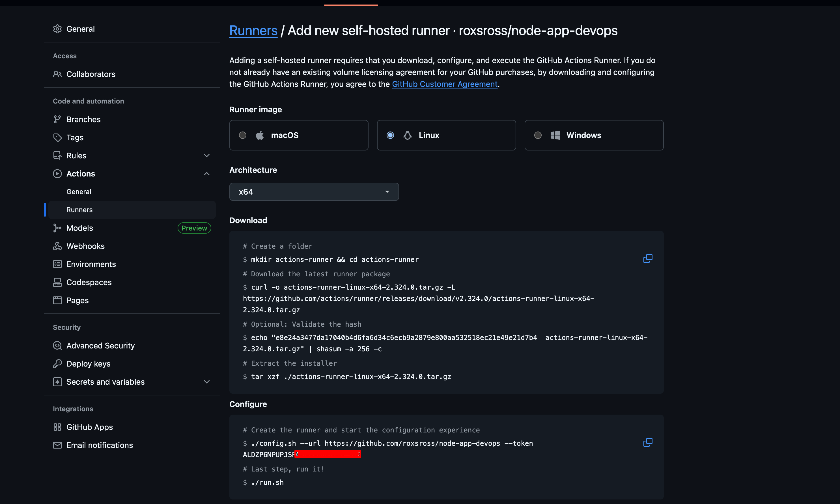Go to Deploy keys page

click(x=132, y=364)
